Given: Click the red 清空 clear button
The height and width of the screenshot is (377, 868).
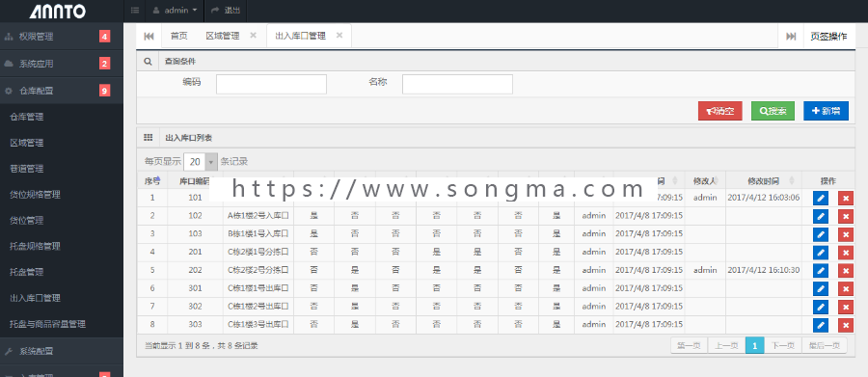Looking at the screenshot, I should point(720,111).
